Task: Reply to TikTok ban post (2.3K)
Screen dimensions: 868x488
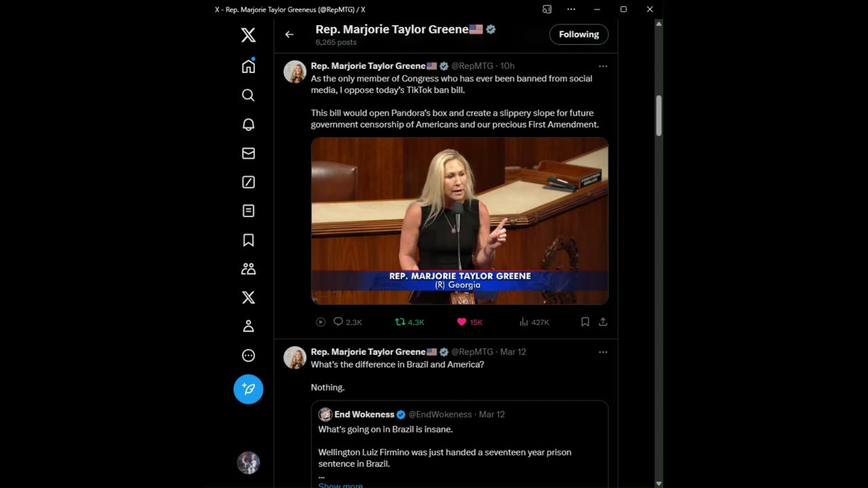Action: pos(347,322)
